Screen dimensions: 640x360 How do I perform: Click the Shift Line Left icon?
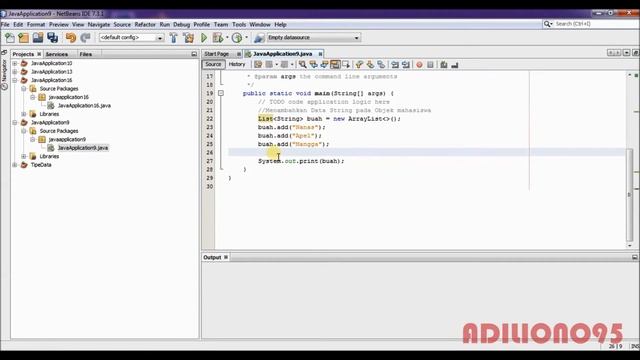coord(395,64)
